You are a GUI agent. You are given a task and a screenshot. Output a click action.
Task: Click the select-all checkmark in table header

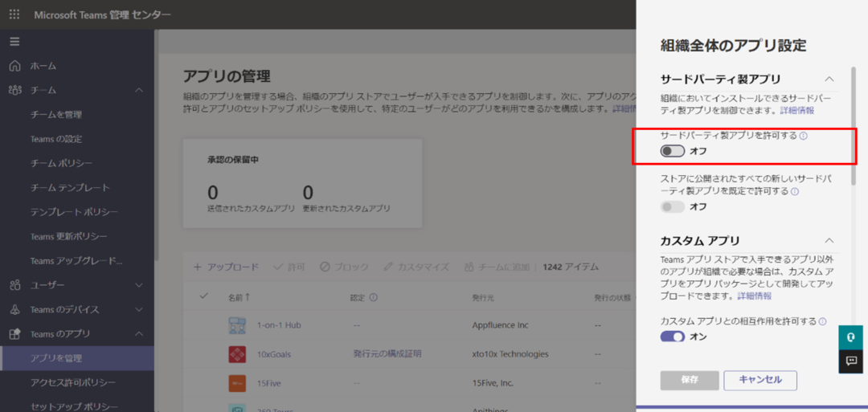(x=203, y=296)
